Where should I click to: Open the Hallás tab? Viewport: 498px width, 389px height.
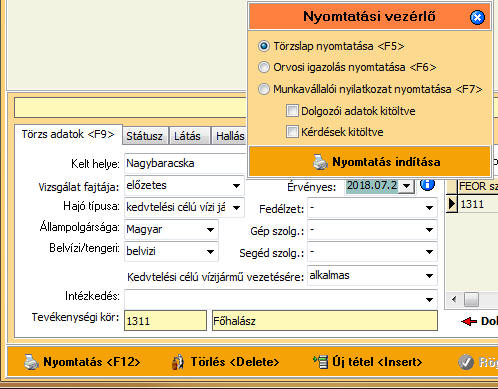(x=229, y=136)
